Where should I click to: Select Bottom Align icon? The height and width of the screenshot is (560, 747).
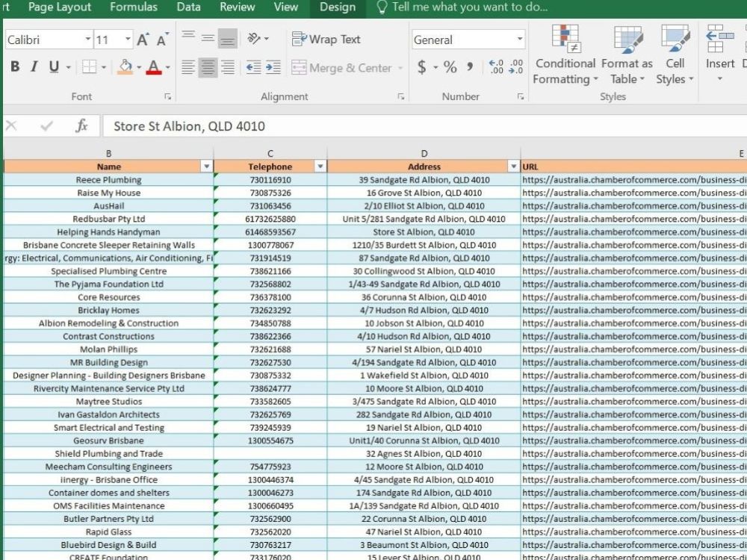point(228,38)
